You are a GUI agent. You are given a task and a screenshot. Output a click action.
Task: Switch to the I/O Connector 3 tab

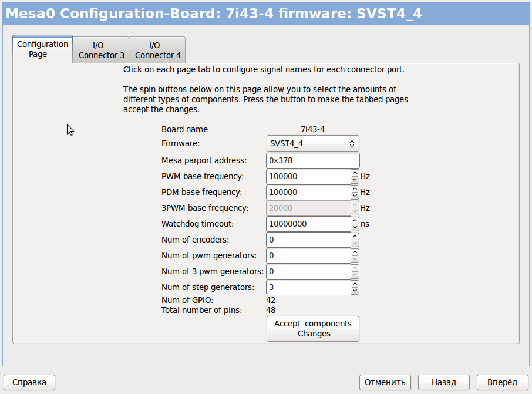102,50
